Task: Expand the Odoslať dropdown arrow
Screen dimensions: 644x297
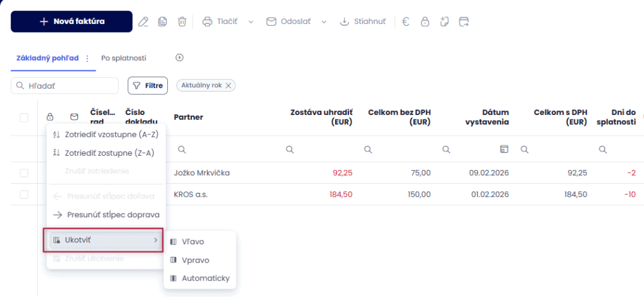Action: pyautogui.click(x=325, y=22)
